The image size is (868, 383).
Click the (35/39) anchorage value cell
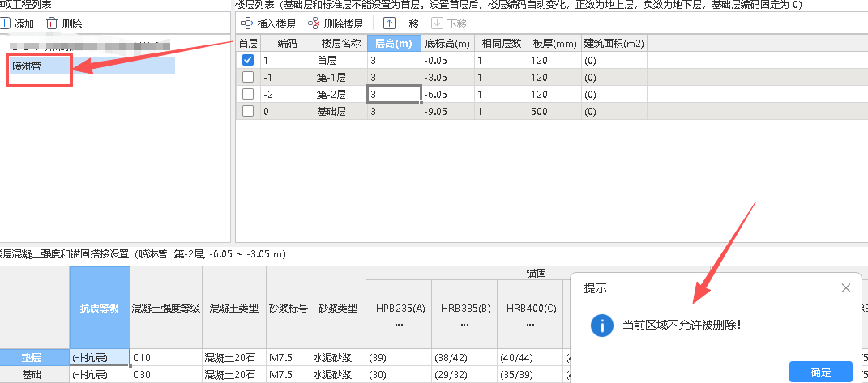click(x=530, y=375)
